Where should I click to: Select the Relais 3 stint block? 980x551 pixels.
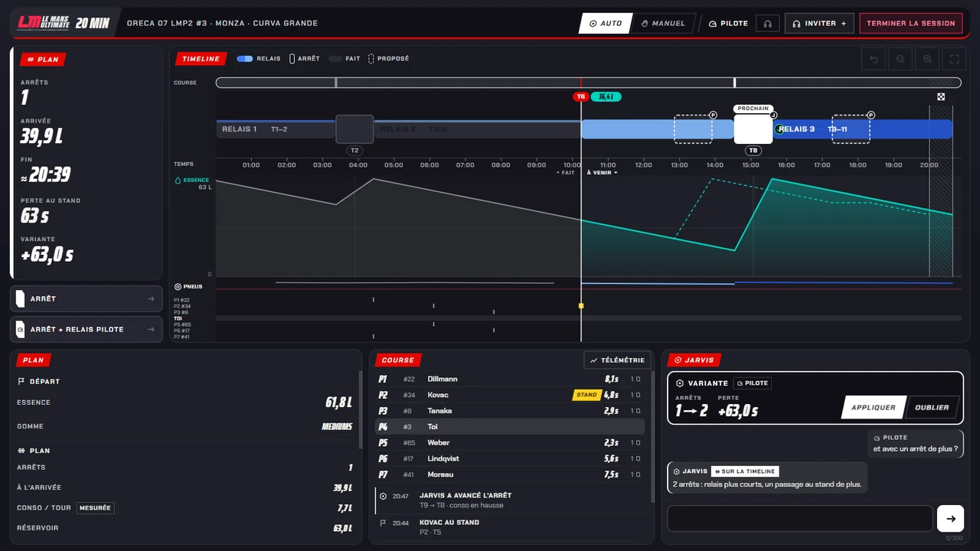point(864,129)
